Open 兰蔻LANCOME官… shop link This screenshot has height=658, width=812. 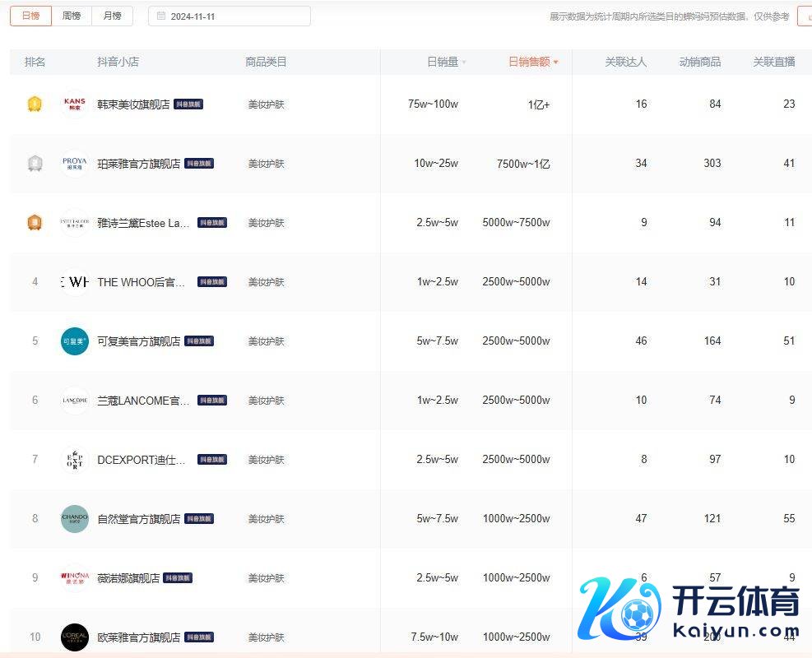(x=143, y=401)
